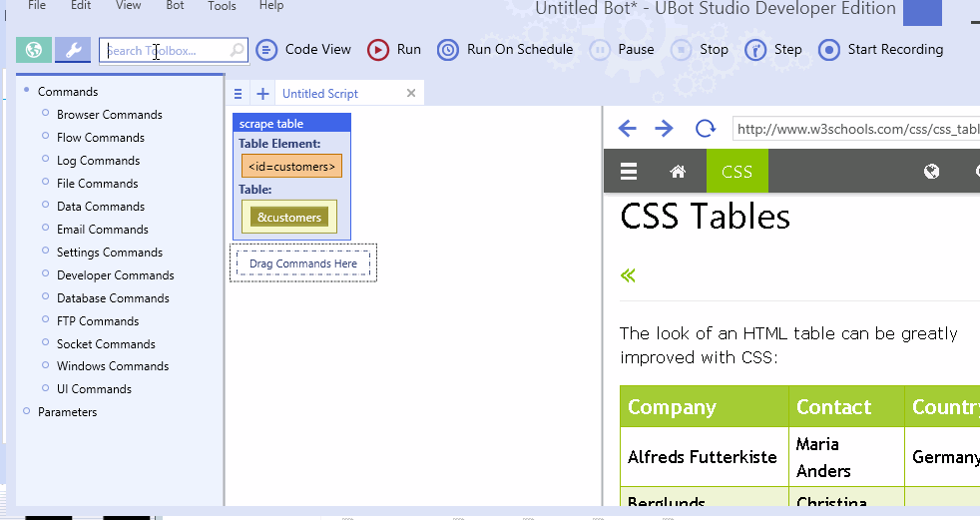
Task: Expand Log Commands
Action: coord(45,159)
